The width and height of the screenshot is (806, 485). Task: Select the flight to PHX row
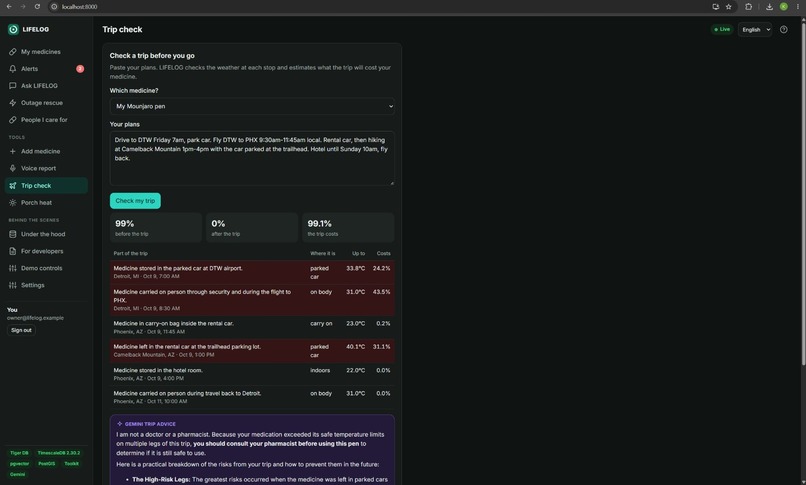[x=252, y=300]
